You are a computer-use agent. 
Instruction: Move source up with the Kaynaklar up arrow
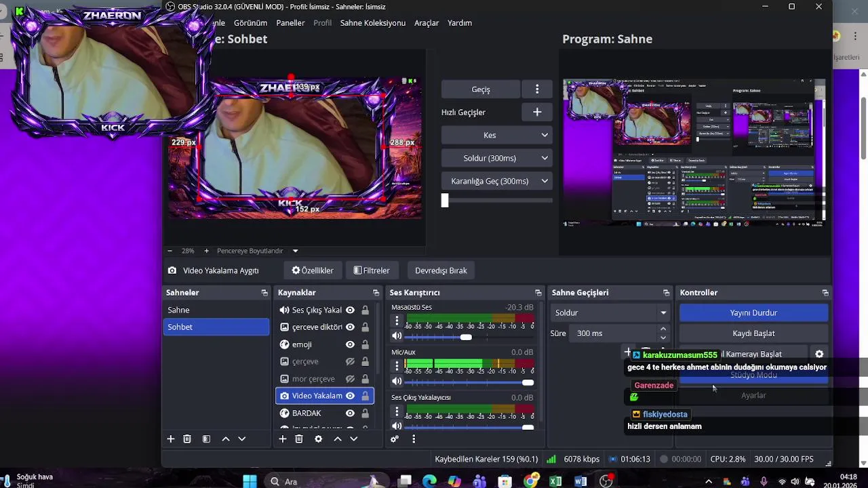click(x=338, y=439)
